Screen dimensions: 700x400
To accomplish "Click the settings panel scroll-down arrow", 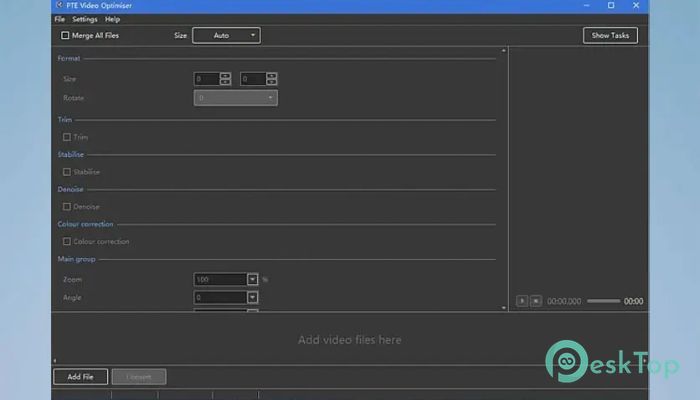I will pyautogui.click(x=504, y=308).
